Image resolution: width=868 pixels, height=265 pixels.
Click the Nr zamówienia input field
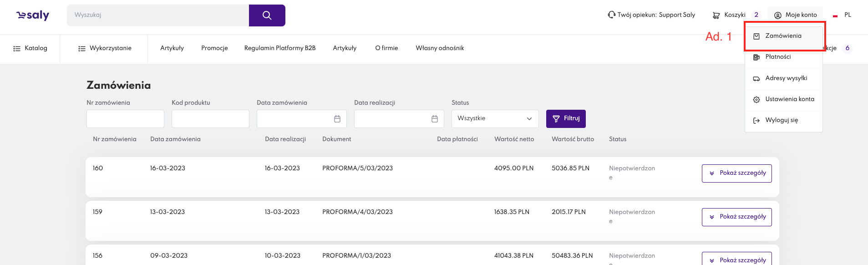pos(125,119)
